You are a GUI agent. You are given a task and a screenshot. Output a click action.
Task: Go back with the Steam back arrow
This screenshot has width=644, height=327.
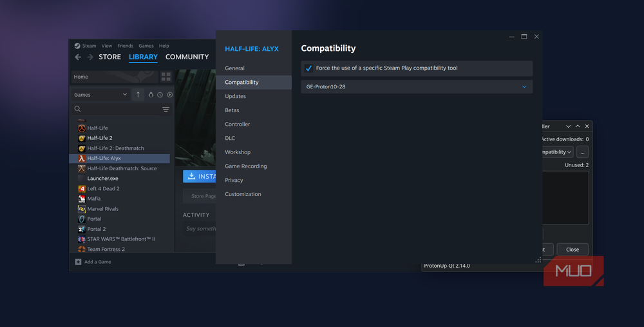78,57
